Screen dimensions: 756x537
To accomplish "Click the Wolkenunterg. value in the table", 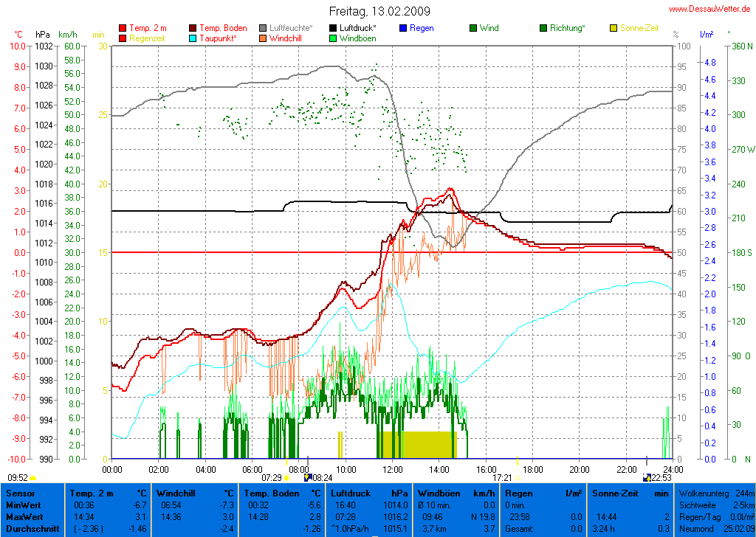I will click(745, 492).
